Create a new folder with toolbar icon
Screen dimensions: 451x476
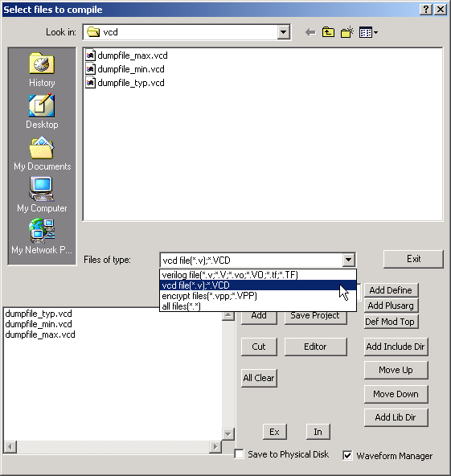347,32
